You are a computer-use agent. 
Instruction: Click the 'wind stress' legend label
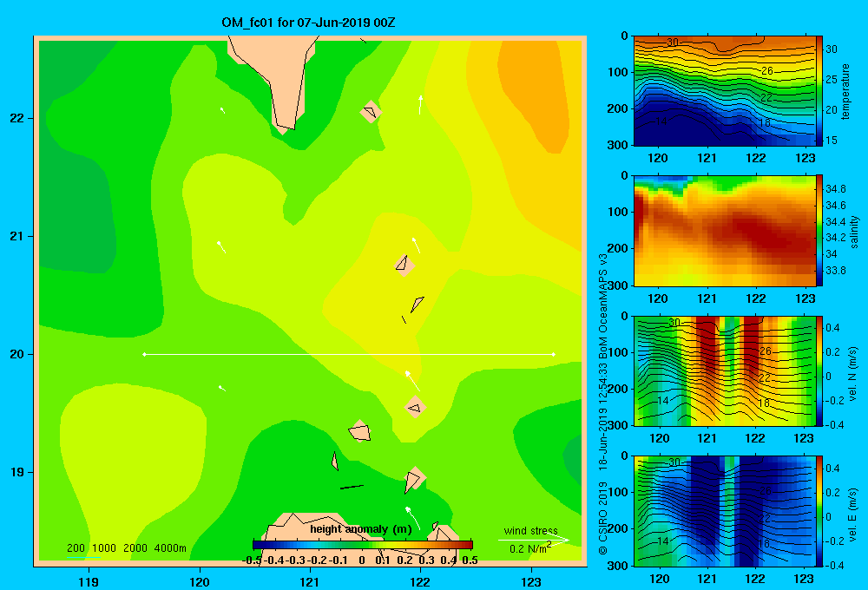coord(531,531)
